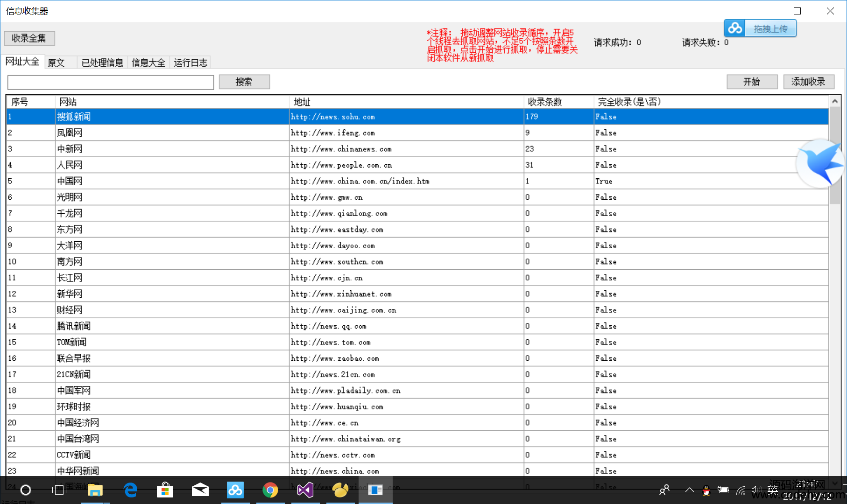This screenshot has height=504, width=847.
Task: Open Microsoft Store from the taskbar
Action: 165,490
